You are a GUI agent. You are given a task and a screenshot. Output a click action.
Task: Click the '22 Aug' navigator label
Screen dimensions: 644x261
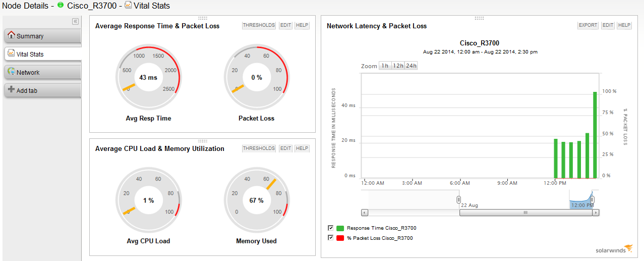[x=469, y=205]
